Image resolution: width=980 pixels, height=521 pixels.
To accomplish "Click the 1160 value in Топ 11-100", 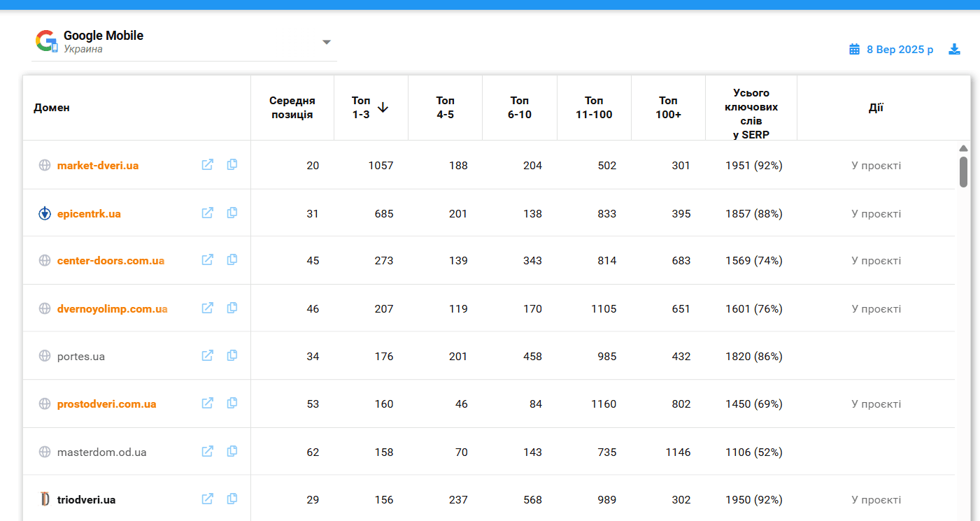I will (x=604, y=404).
